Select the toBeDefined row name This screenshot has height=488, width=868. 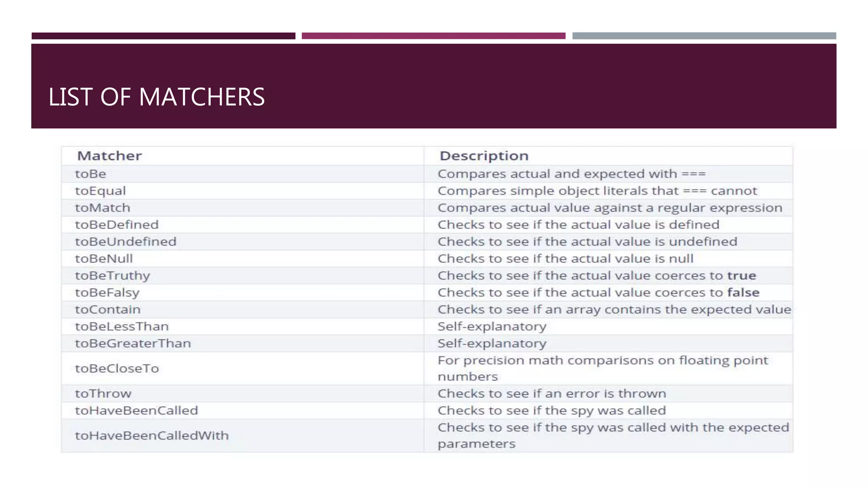point(117,225)
